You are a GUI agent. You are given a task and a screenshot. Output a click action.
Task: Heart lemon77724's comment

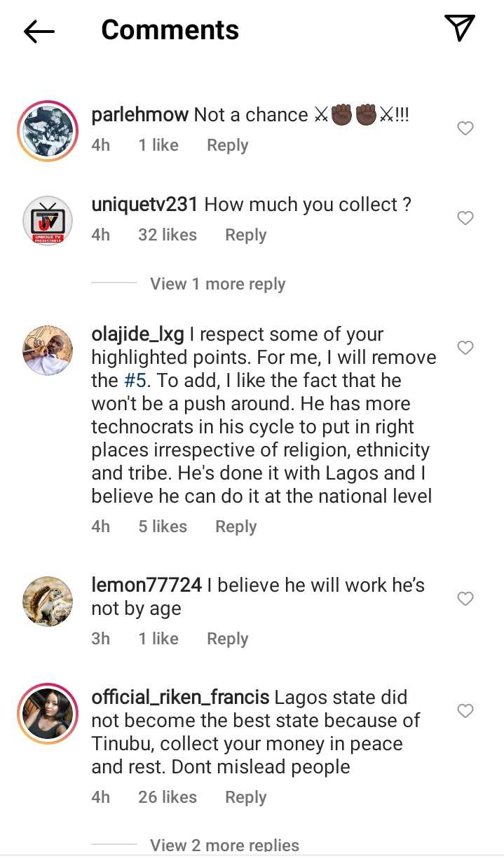(465, 599)
